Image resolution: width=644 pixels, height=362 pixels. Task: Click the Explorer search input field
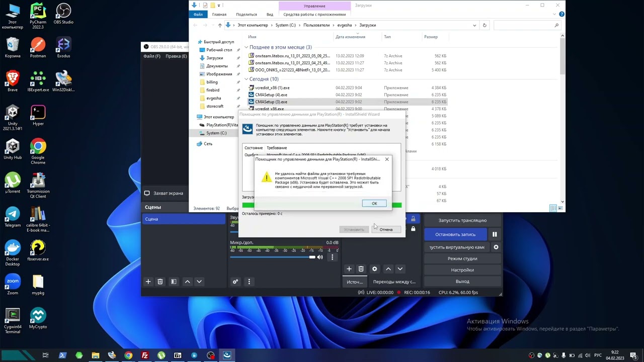(x=526, y=25)
